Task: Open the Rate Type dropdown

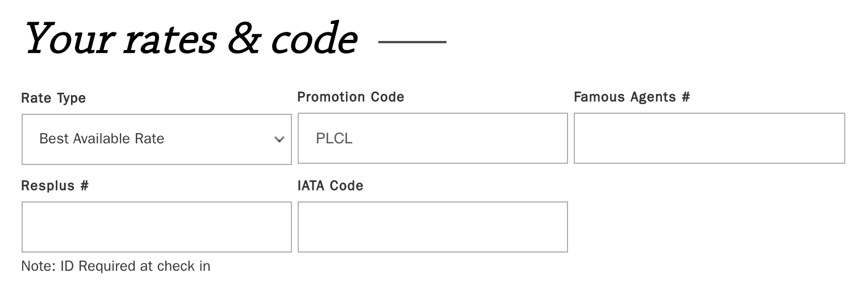Action: (156, 139)
